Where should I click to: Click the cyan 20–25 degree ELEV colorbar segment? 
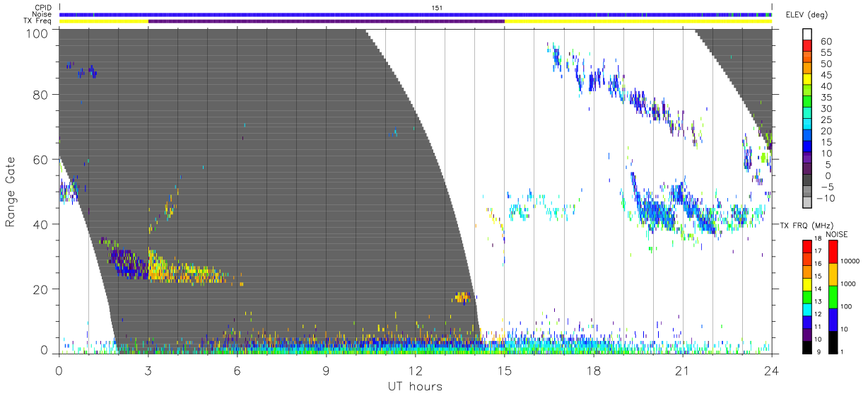click(x=807, y=125)
